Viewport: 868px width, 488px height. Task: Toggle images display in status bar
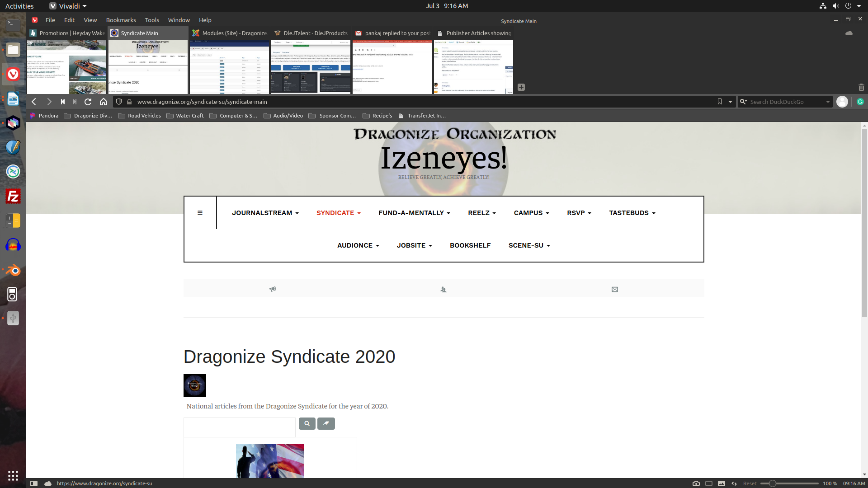tap(722, 483)
